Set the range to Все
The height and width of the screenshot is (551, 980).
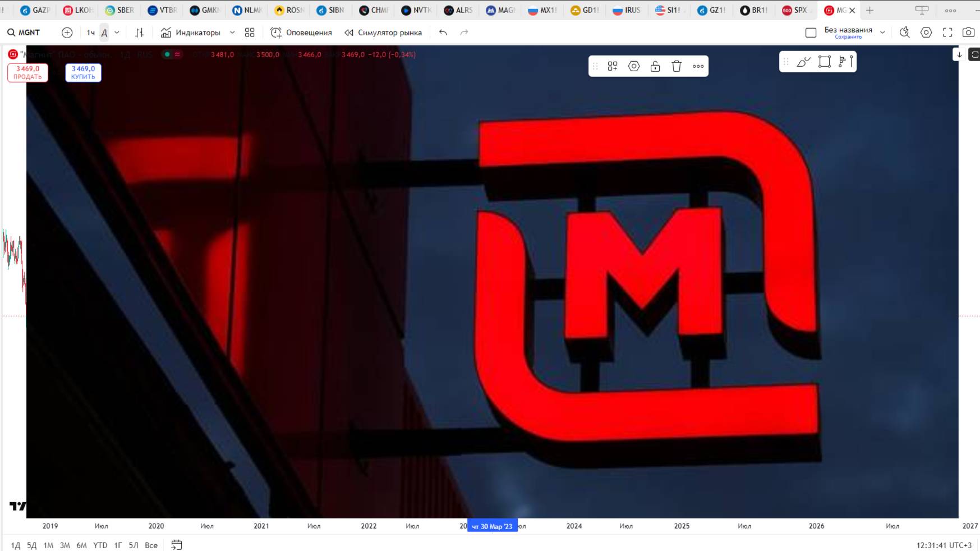tap(151, 545)
